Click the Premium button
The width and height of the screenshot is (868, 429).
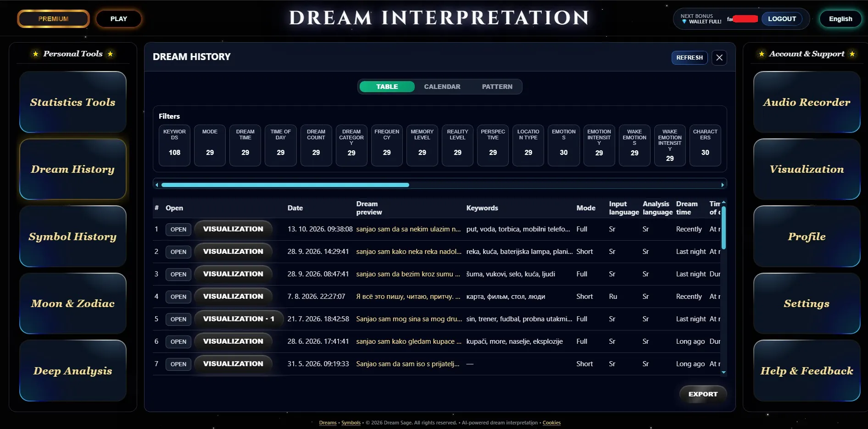pos(53,19)
